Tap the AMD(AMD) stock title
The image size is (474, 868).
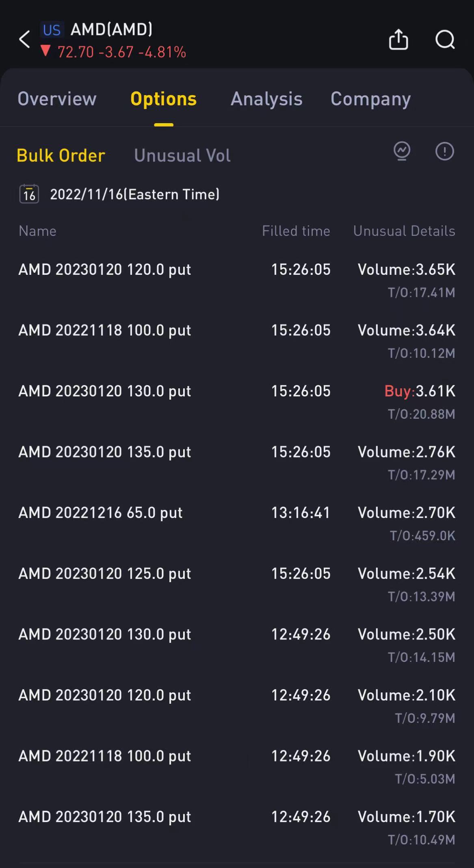point(112,29)
